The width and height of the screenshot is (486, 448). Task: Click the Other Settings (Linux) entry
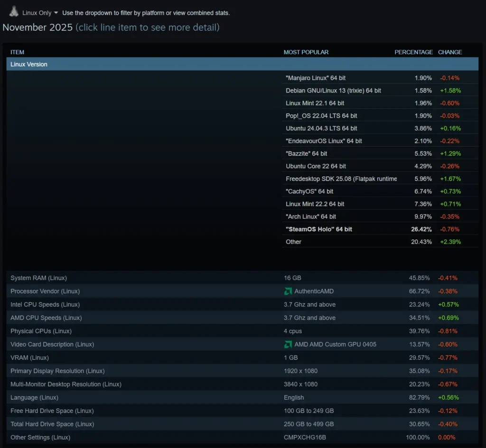[40, 437]
